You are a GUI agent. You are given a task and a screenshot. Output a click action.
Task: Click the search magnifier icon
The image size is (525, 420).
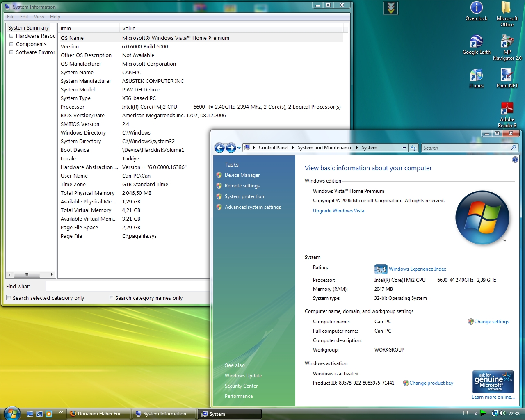pos(514,148)
